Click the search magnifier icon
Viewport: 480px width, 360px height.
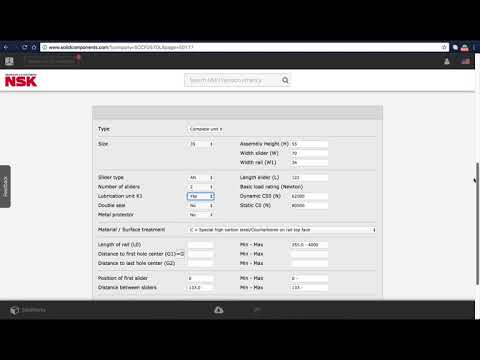[285, 80]
